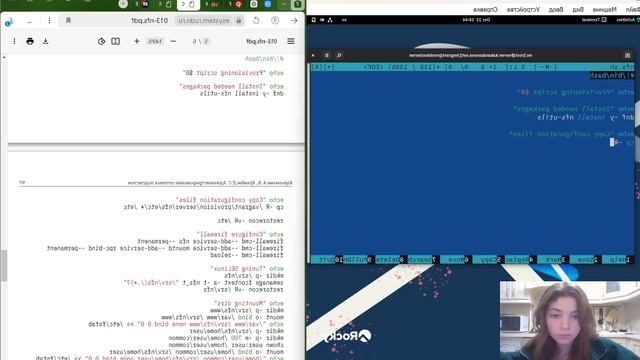This screenshot has height=360, width=640.
Task: Open new tab with plus button
Action: pyautogui.click(x=123, y=4)
